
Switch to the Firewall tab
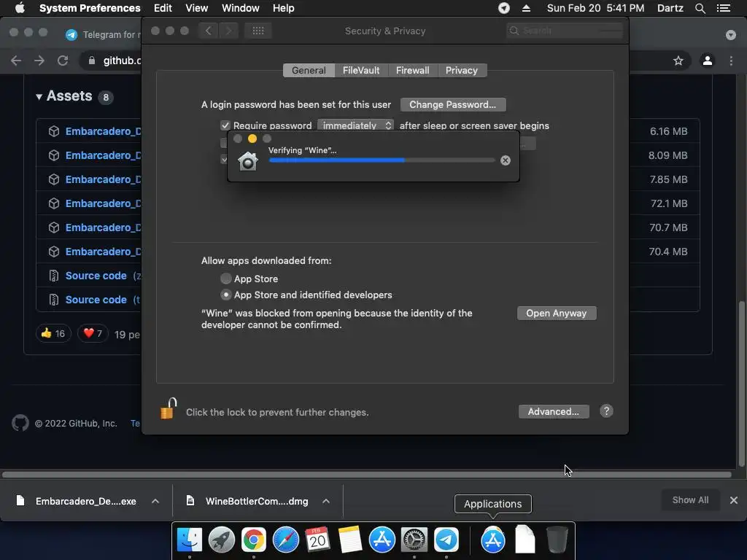413,70
